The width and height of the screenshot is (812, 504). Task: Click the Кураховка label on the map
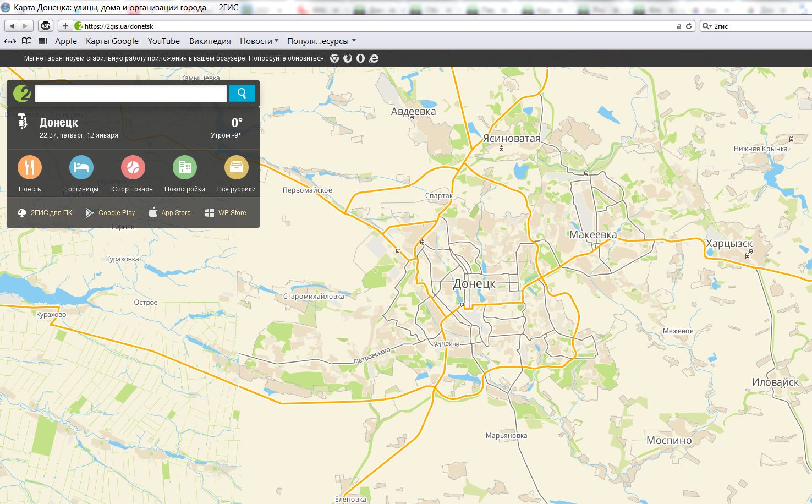[x=122, y=259]
